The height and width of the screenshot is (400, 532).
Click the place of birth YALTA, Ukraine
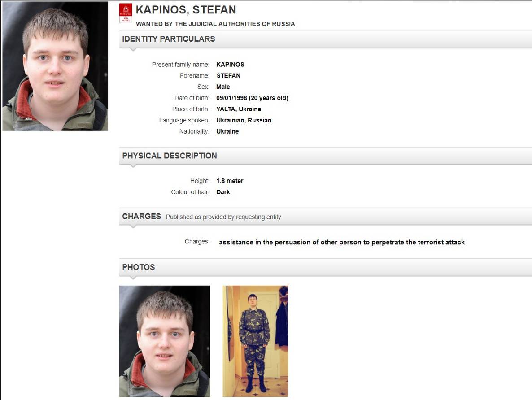[x=239, y=109]
